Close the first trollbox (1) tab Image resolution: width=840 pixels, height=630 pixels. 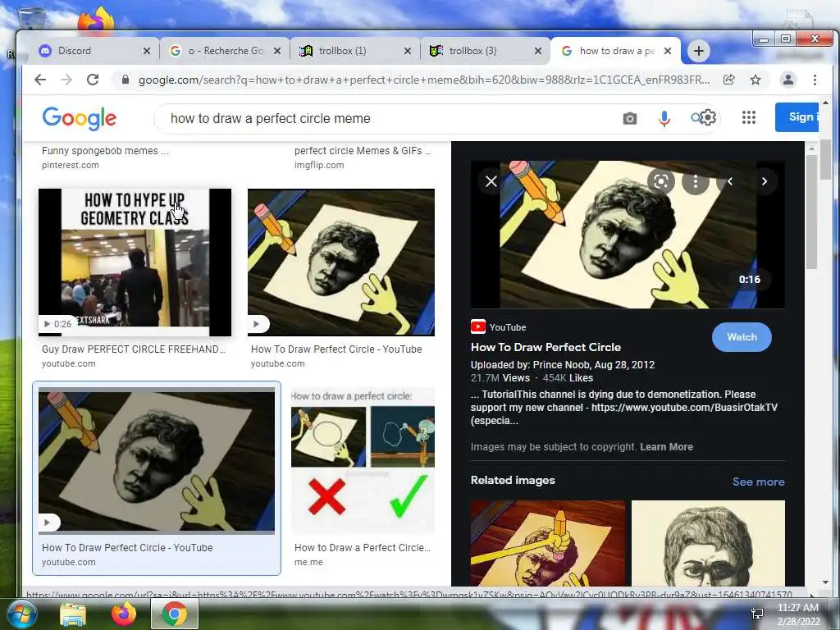point(408,51)
